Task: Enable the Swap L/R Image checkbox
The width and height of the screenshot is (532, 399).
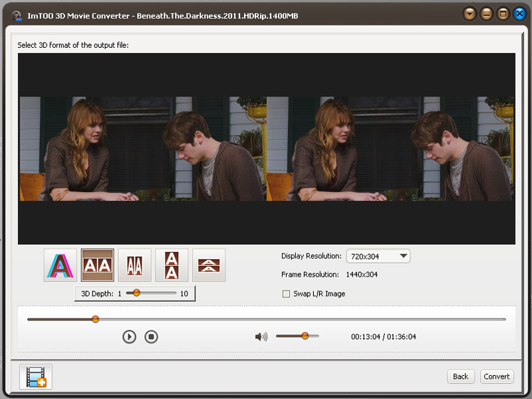Action: pos(287,294)
